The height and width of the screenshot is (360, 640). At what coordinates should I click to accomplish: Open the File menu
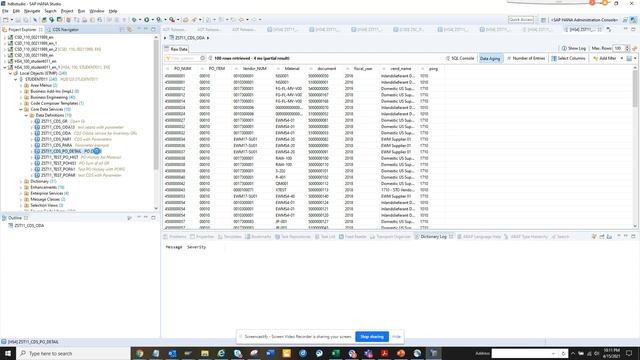pos(5,11)
